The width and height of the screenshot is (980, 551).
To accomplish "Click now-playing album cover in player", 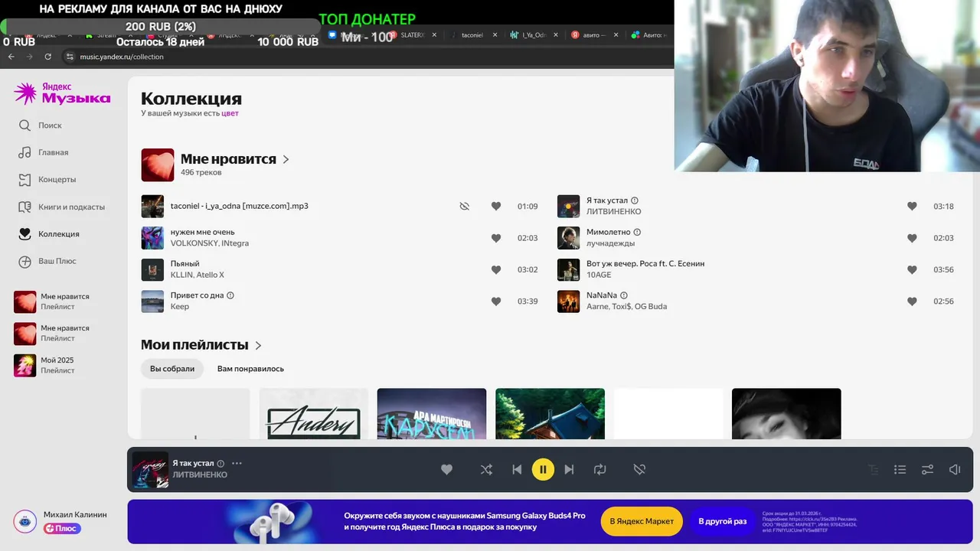I will pos(150,470).
